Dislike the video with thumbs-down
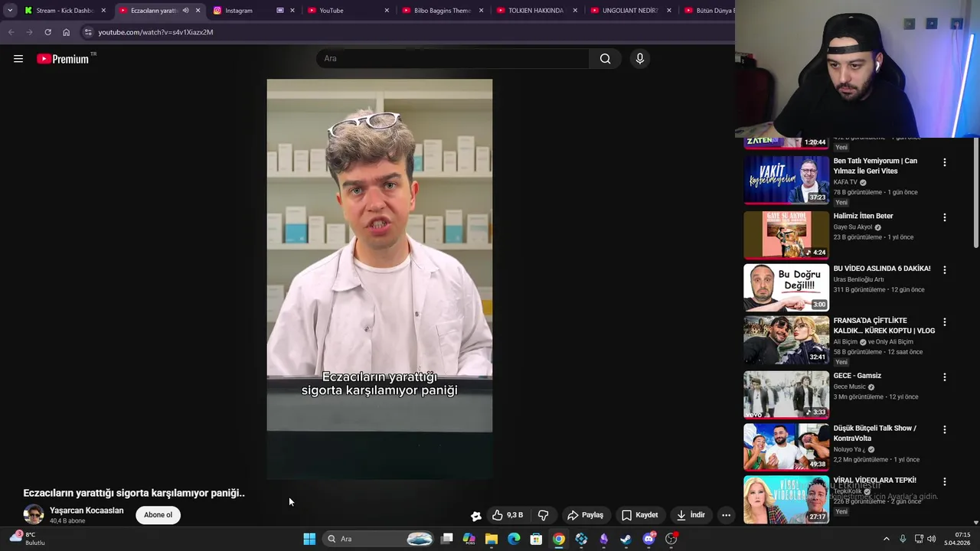This screenshot has height=551, width=980. 544,515
